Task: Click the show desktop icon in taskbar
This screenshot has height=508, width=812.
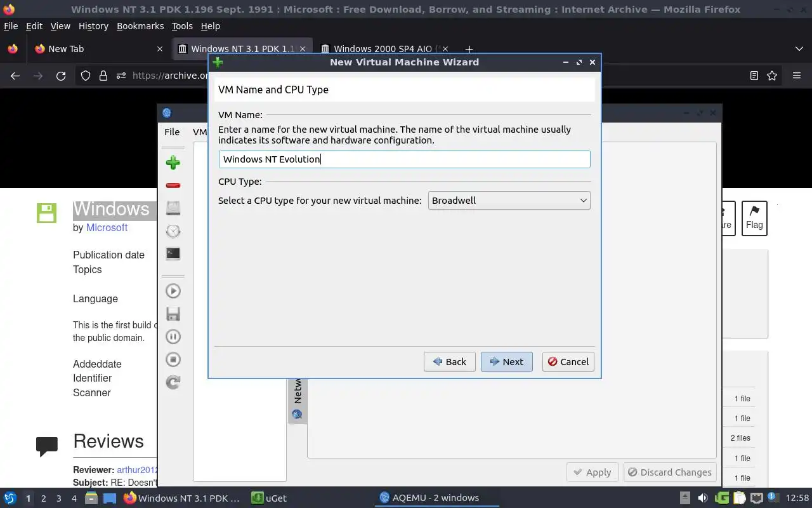Action: coord(109,498)
